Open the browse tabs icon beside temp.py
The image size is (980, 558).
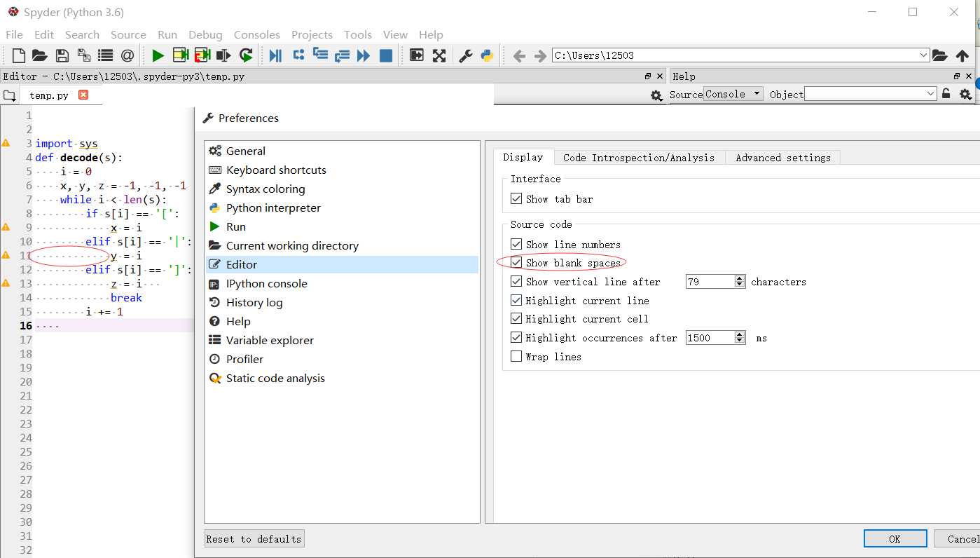[x=9, y=95]
